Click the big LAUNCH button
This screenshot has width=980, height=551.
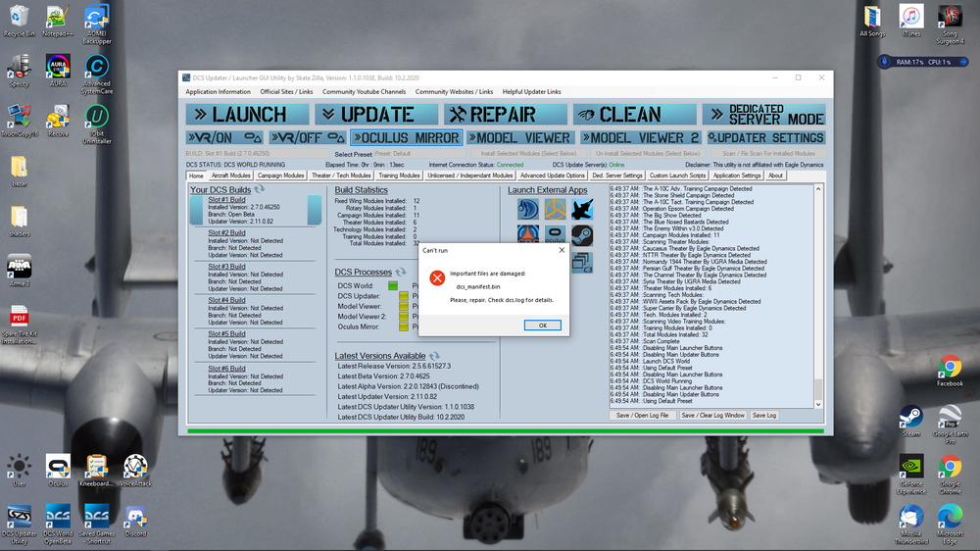pos(248,115)
